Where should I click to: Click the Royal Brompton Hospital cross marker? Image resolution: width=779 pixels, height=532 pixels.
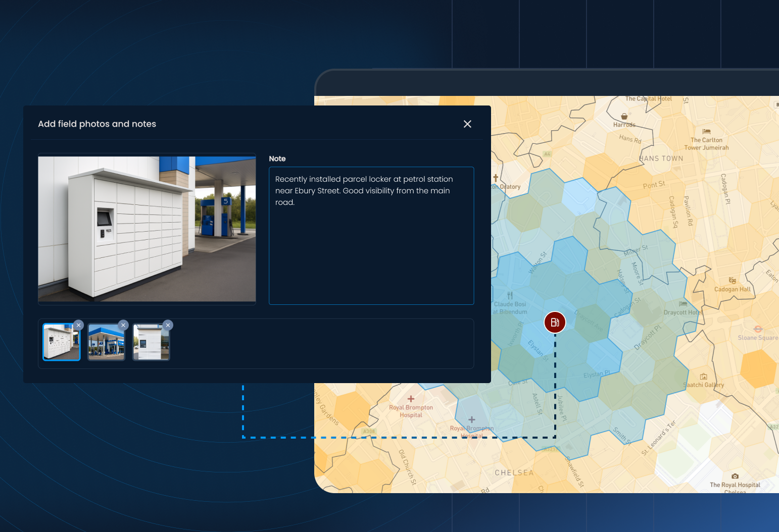[410, 398]
